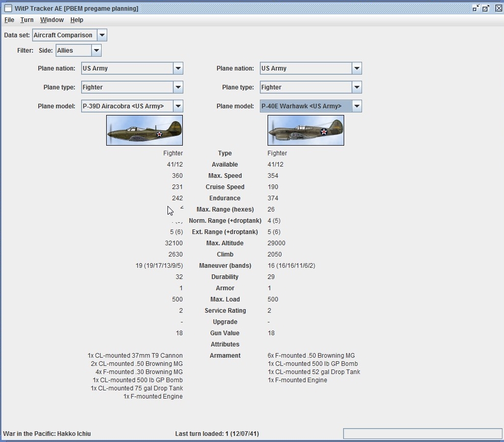Click 'Last turn loaded: 1 (12/07/41)' status text
Screen dimensions: 504x442
click(x=217, y=434)
